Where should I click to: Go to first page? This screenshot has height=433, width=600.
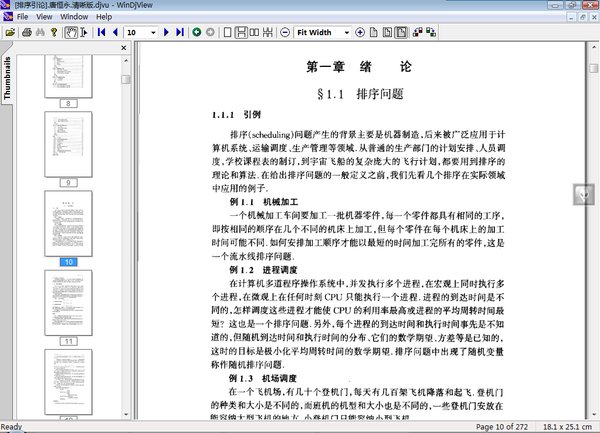coord(101,33)
